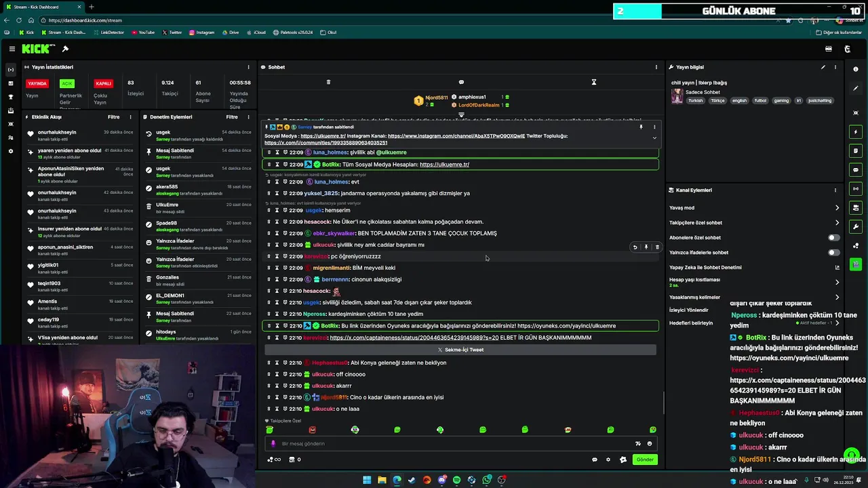Open chat settings gear below message box
This screenshot has width=868, height=488.
point(608,460)
